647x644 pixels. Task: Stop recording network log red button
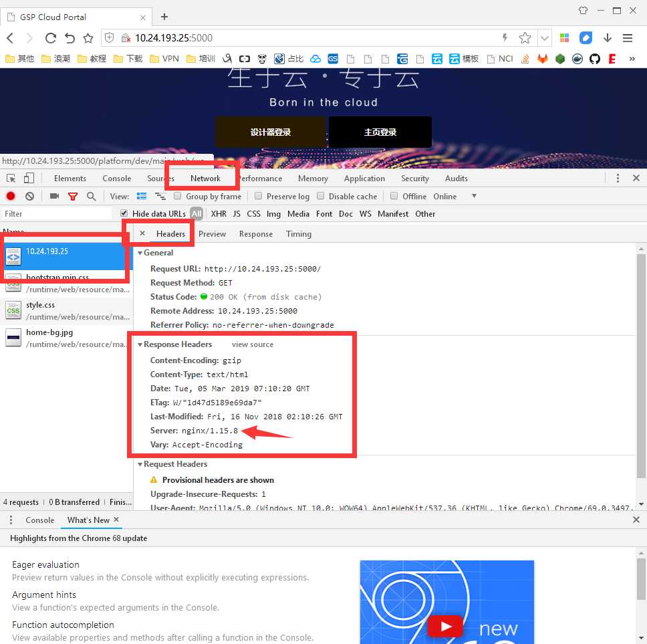pos(11,196)
